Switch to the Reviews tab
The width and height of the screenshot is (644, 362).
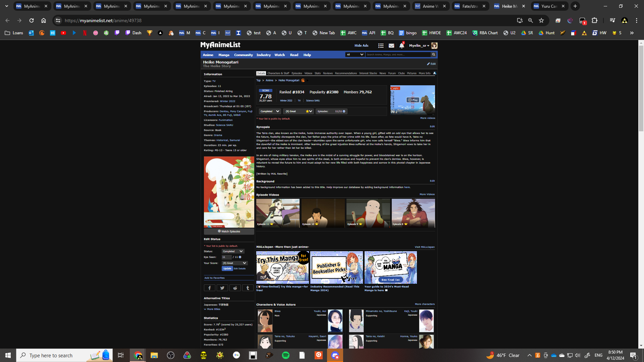(328, 73)
